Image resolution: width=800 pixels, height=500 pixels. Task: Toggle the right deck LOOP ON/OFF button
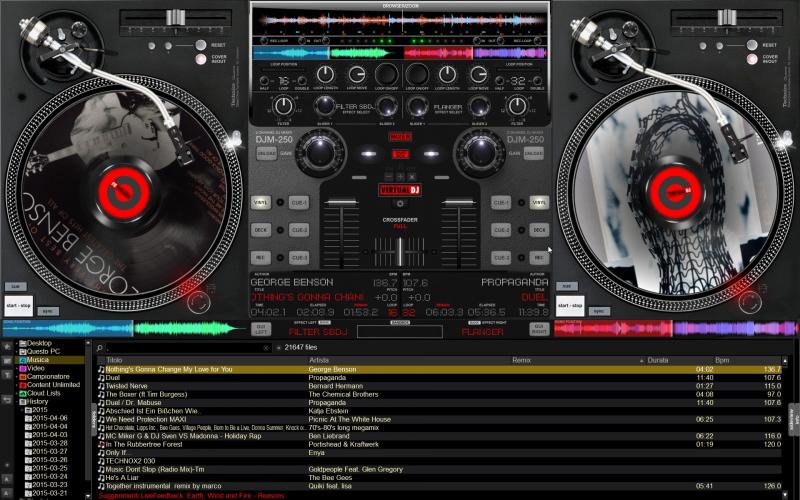pos(417,75)
